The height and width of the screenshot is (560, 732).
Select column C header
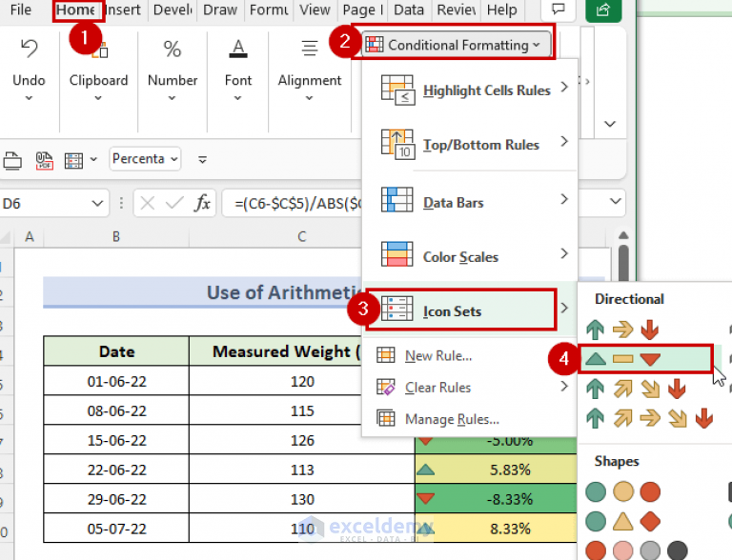coord(302,236)
